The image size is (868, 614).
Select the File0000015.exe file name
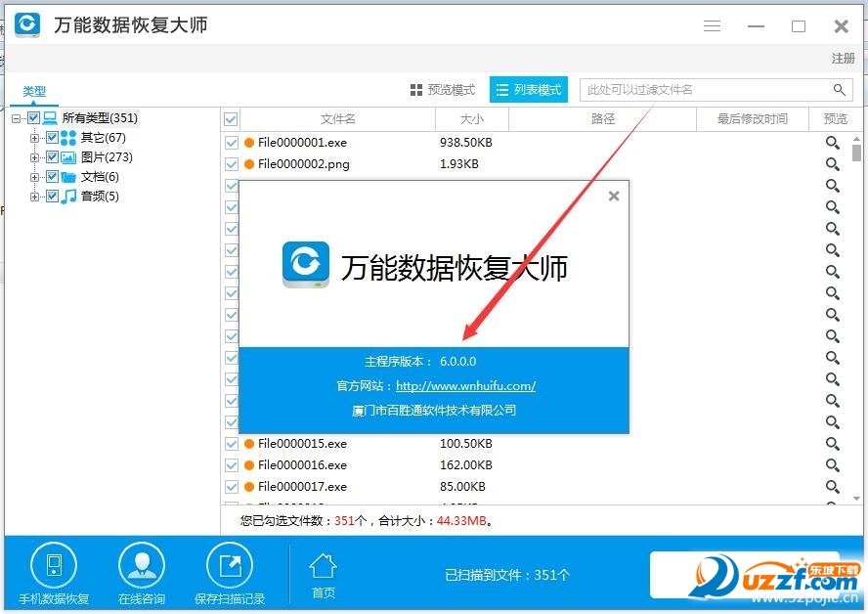pyautogui.click(x=302, y=444)
